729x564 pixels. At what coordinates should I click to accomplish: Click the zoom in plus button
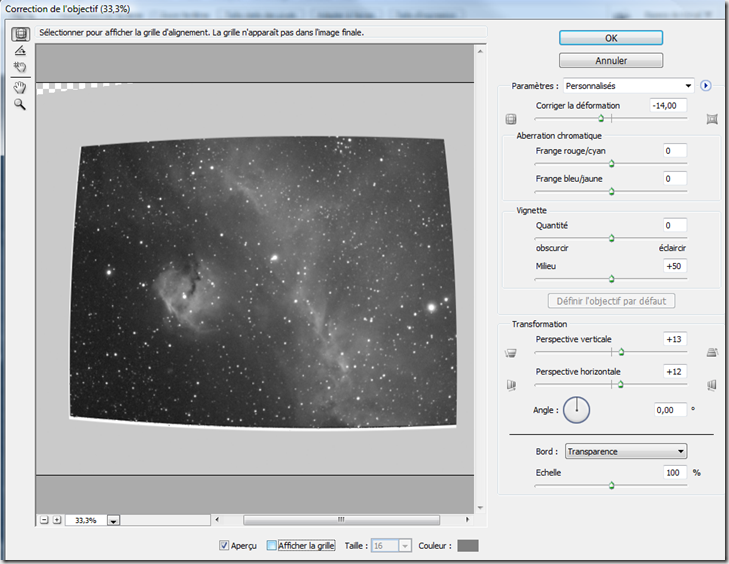click(57, 520)
